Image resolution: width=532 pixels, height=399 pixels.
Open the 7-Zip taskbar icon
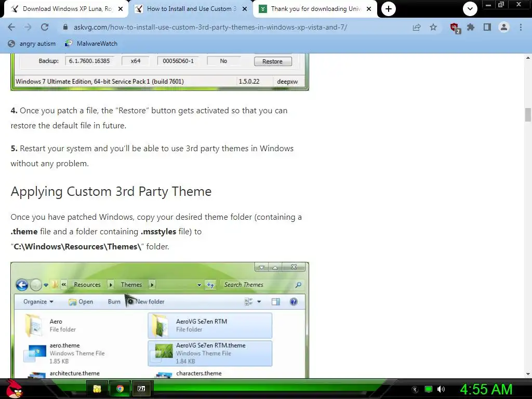pyautogui.click(x=141, y=389)
